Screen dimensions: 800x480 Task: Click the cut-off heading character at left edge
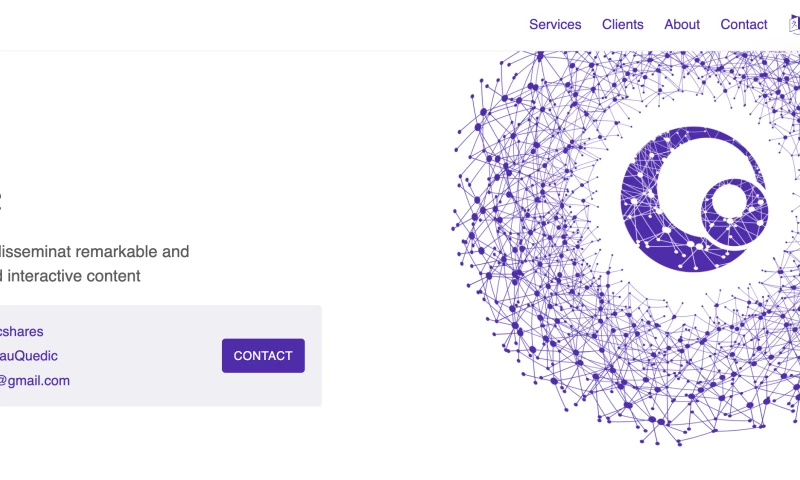click(1, 201)
